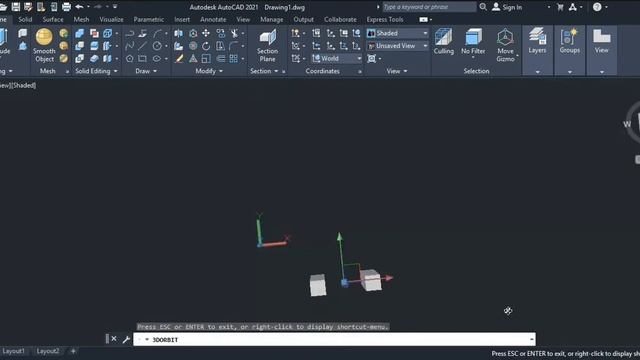Click the Save icon in quick access toolbar
This screenshot has height=360, width=640.
[x=16, y=7]
